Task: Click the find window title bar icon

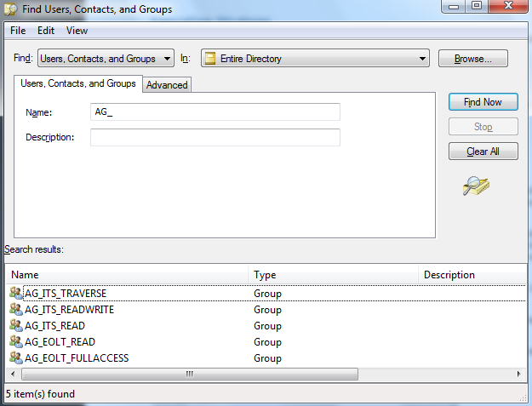Action: (x=10, y=9)
